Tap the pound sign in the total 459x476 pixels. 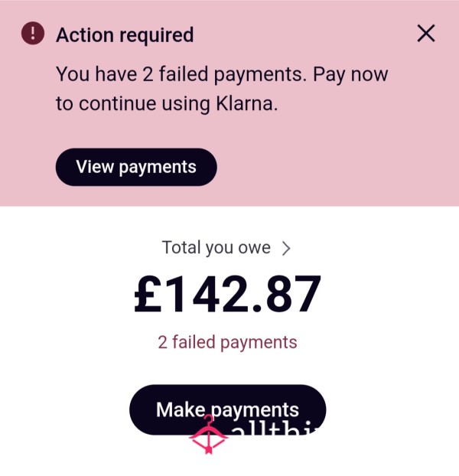(148, 294)
